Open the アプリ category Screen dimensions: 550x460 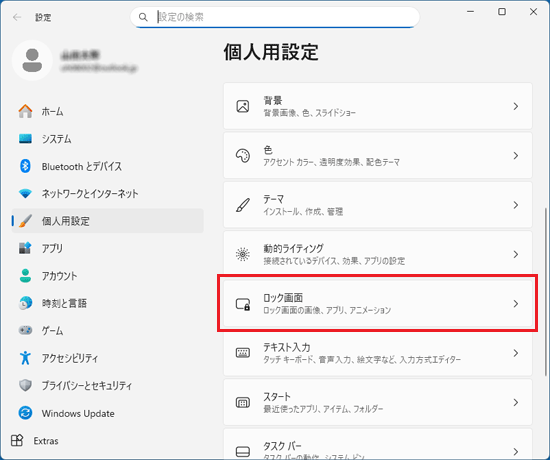coord(107,248)
